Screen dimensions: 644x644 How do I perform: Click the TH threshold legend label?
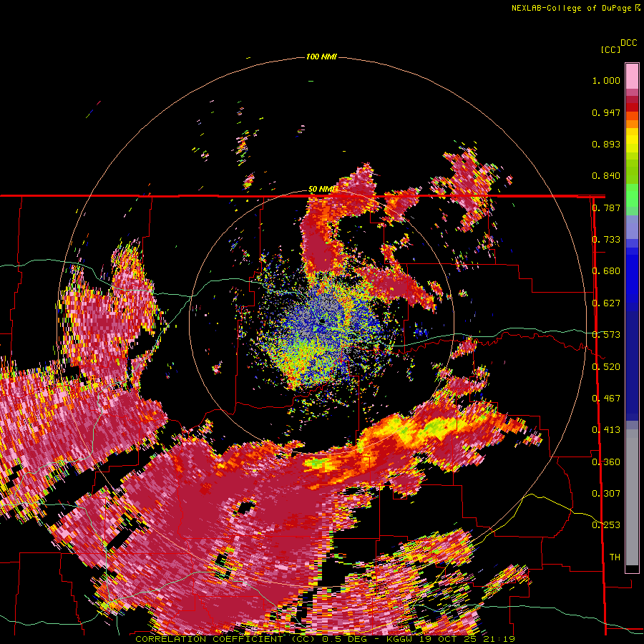(615, 557)
